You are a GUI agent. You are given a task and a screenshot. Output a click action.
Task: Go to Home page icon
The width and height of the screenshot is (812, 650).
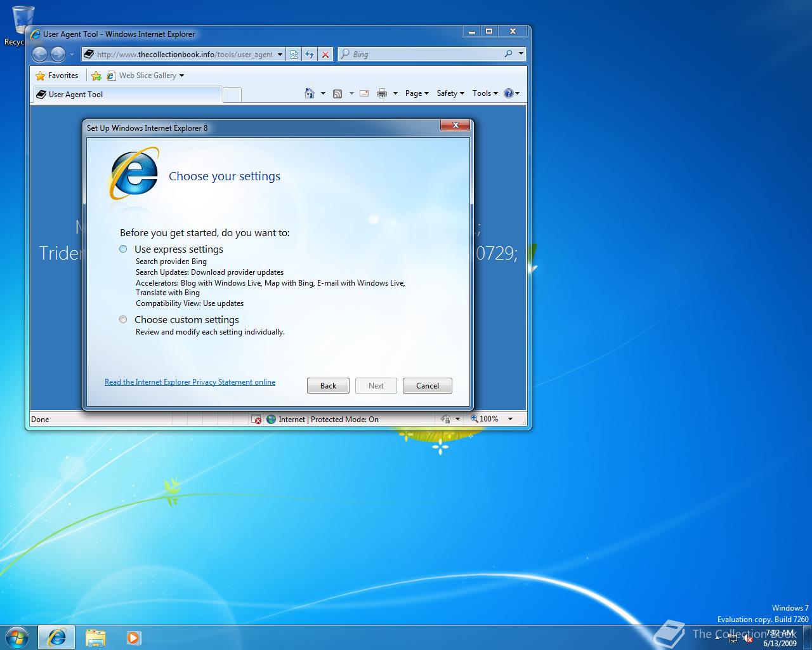click(x=310, y=93)
